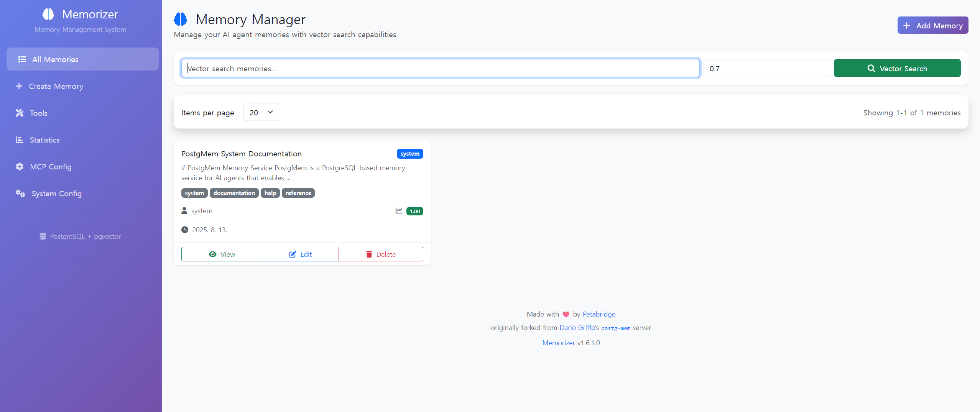This screenshot has width=980, height=412.
Task: Open the Petabridge link in footer
Action: (599, 314)
